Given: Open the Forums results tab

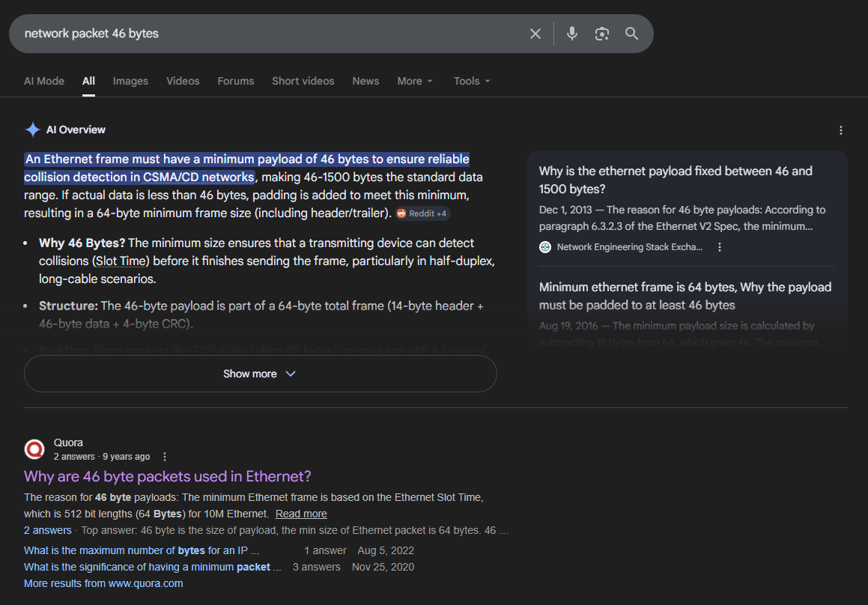Looking at the screenshot, I should pyautogui.click(x=236, y=81).
